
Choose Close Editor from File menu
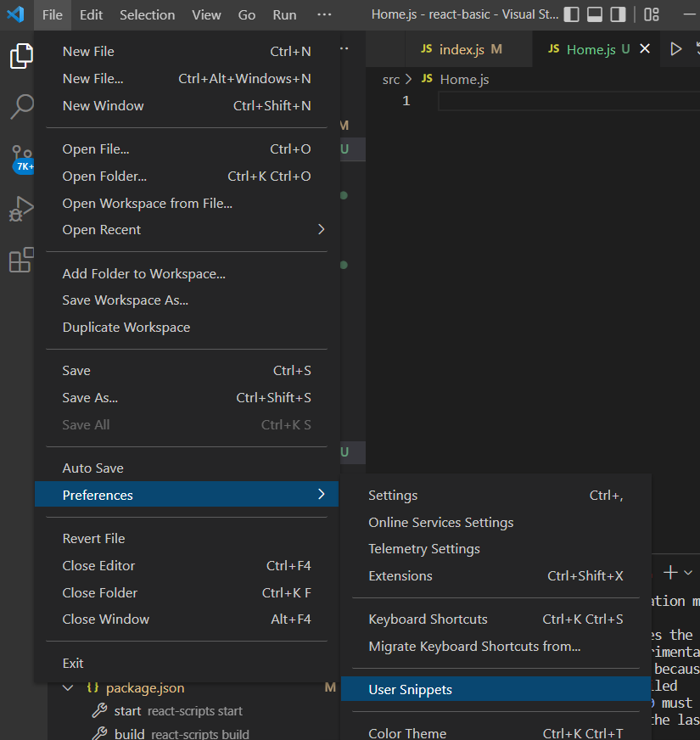[187, 565]
